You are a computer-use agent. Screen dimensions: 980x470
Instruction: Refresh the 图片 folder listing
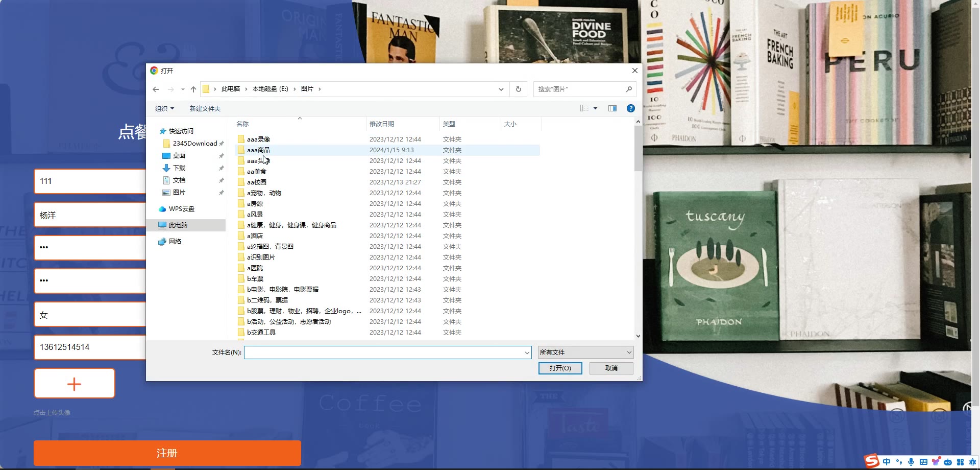point(518,89)
